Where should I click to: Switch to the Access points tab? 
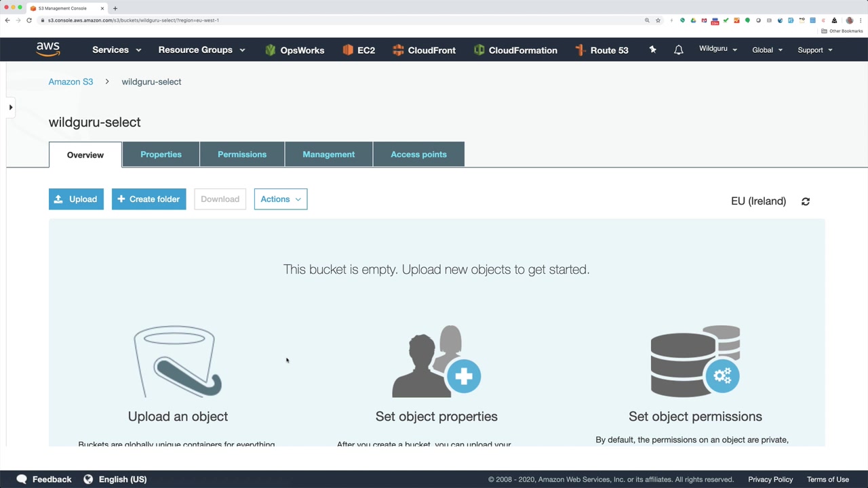418,155
